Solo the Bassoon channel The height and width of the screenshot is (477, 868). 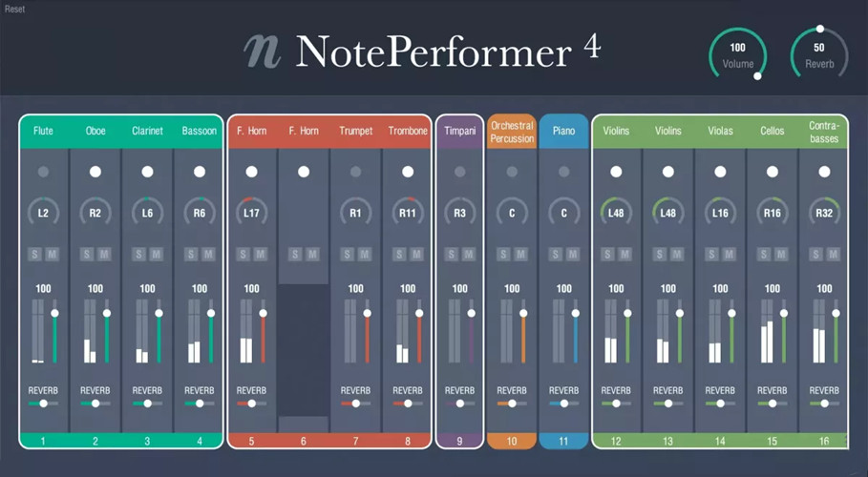191,254
